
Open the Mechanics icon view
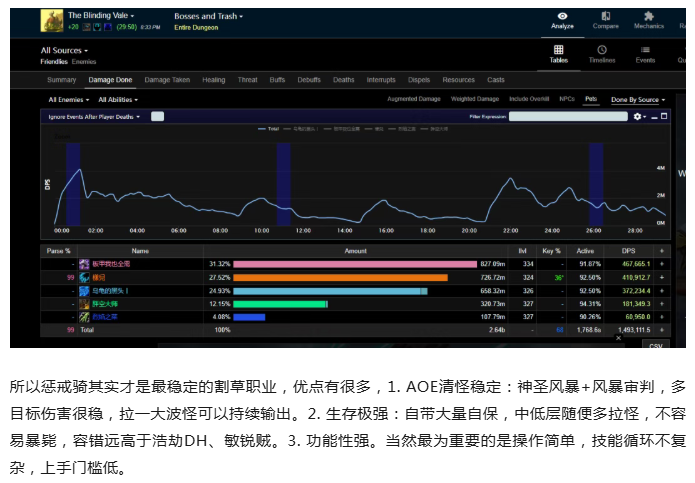point(648,16)
